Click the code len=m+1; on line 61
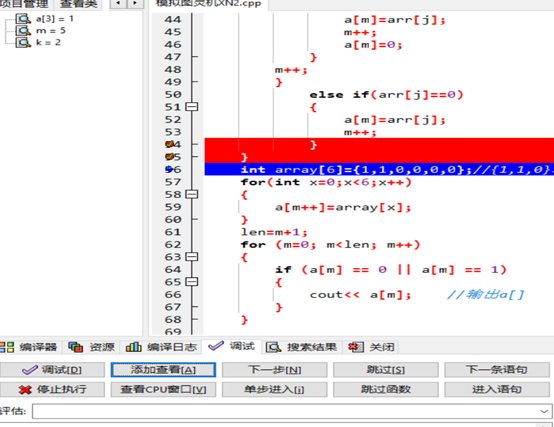The height and width of the screenshot is (427, 554). tap(274, 232)
